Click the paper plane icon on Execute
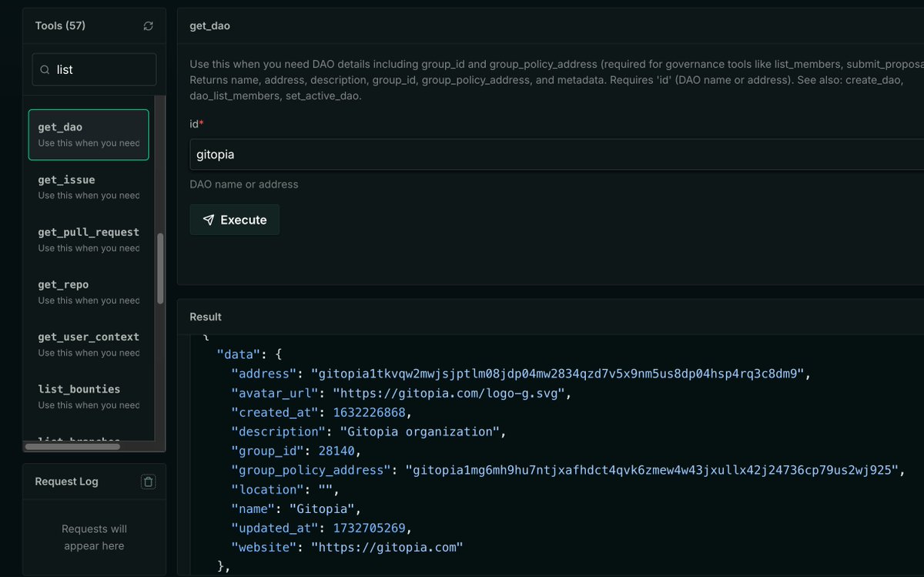This screenshot has height=577, width=924. click(x=209, y=220)
